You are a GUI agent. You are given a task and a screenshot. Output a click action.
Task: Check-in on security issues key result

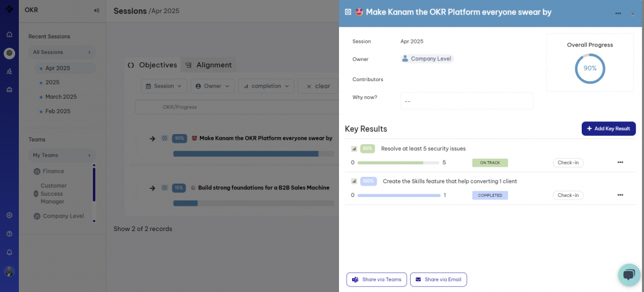point(568,162)
